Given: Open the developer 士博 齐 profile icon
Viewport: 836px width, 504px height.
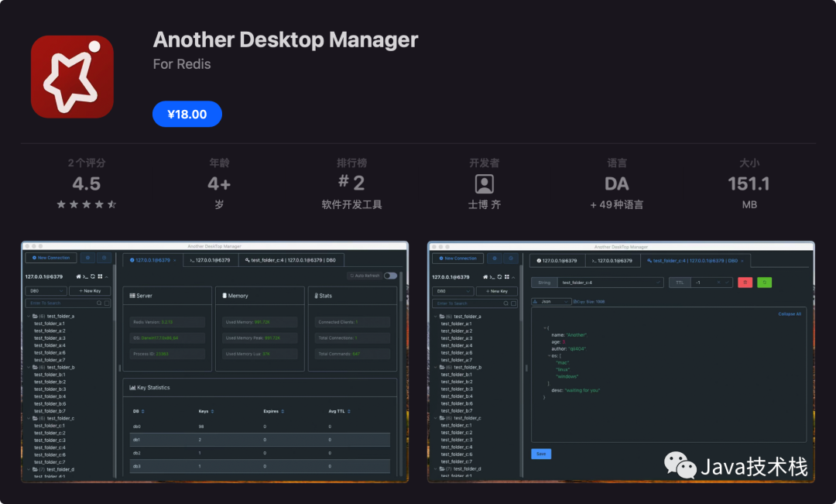Looking at the screenshot, I should coord(484,184).
